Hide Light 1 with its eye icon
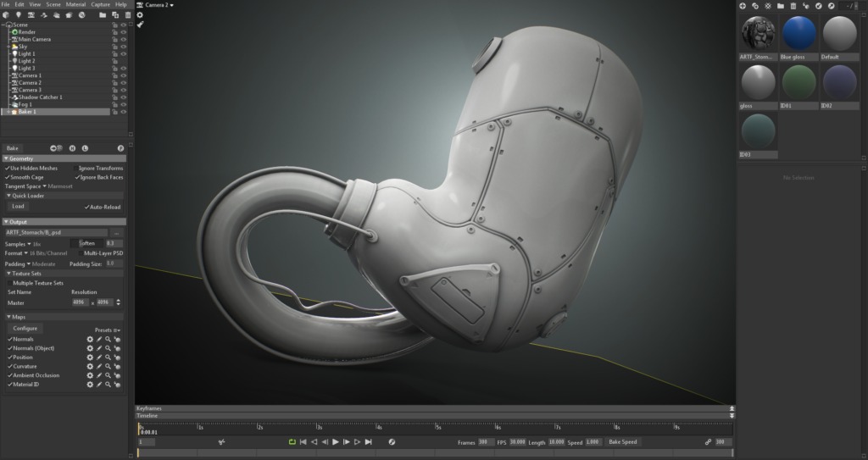The image size is (868, 460). [x=124, y=54]
